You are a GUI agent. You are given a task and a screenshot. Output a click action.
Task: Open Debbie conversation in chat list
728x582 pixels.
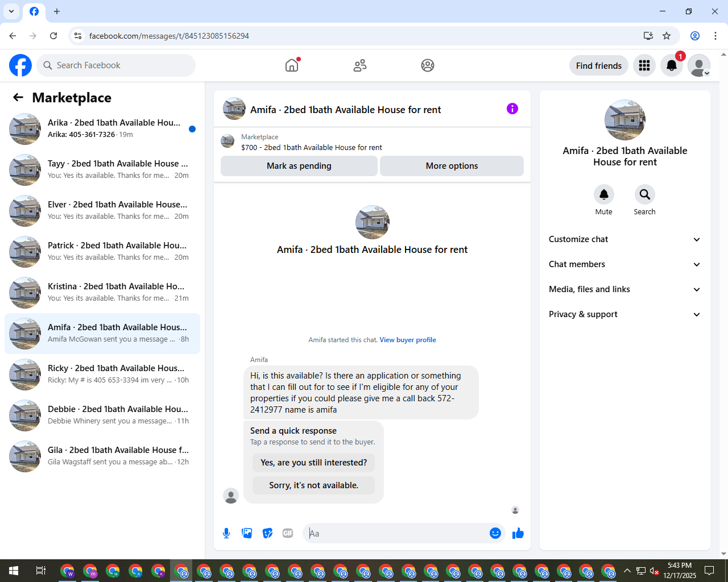[x=102, y=415]
